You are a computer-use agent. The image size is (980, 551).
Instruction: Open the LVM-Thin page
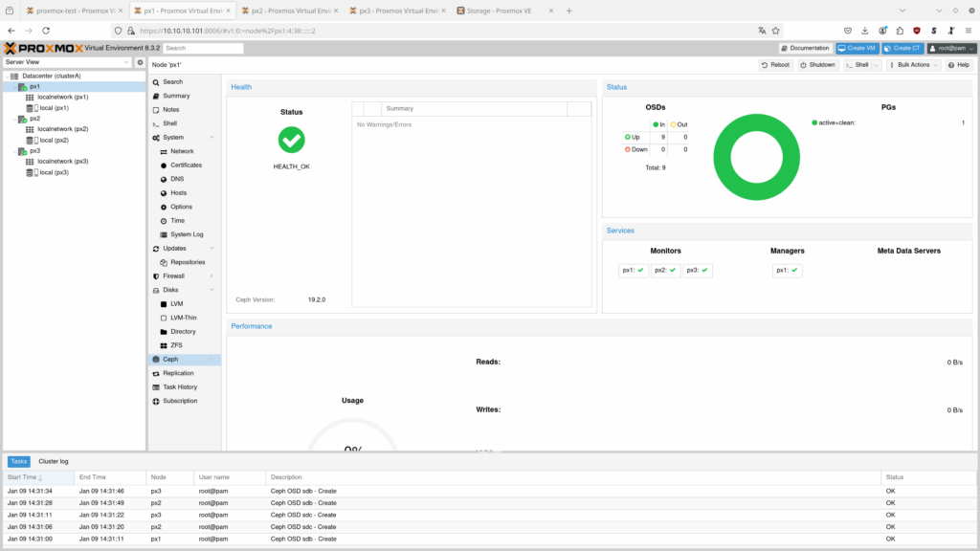183,318
